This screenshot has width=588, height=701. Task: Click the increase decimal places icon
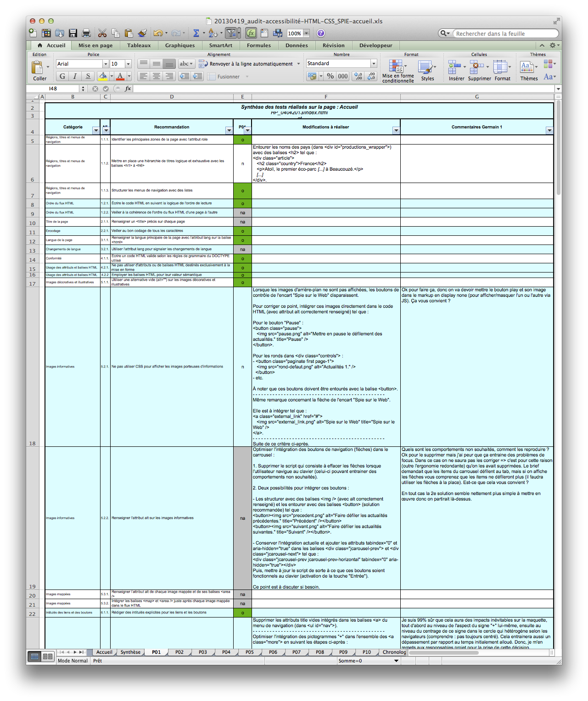358,76
